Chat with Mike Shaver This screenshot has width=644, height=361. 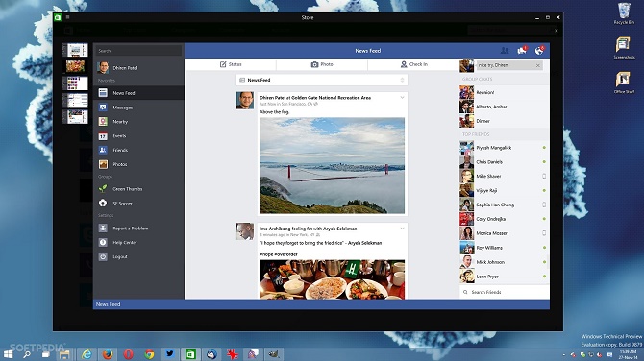[505, 176]
